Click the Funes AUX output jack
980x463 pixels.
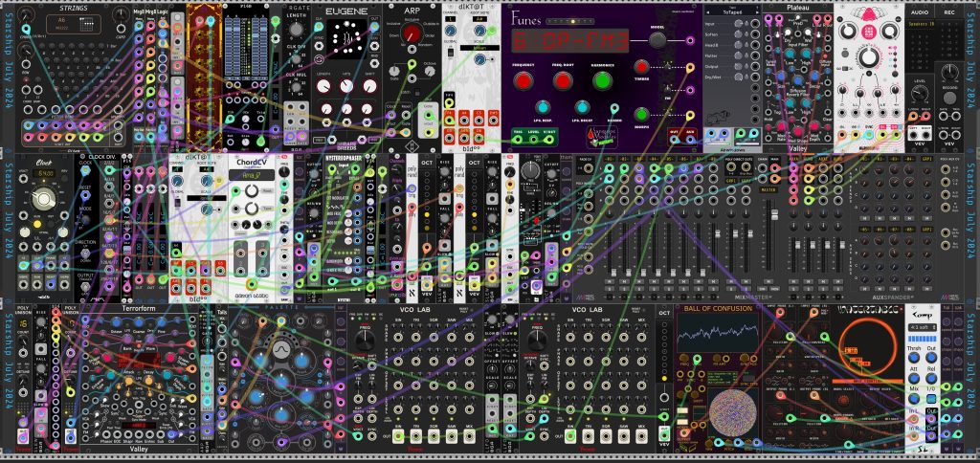pyautogui.click(x=689, y=139)
